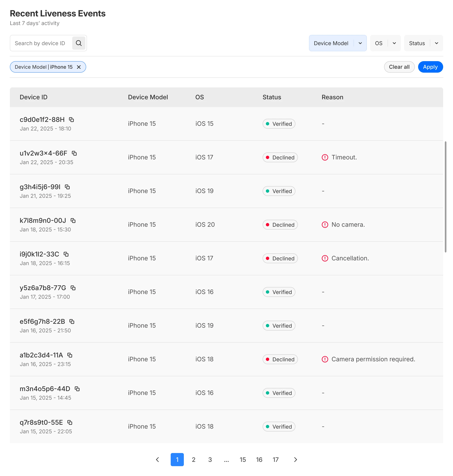Click the previous page left arrow
The image size is (453, 476).
[x=157, y=459]
